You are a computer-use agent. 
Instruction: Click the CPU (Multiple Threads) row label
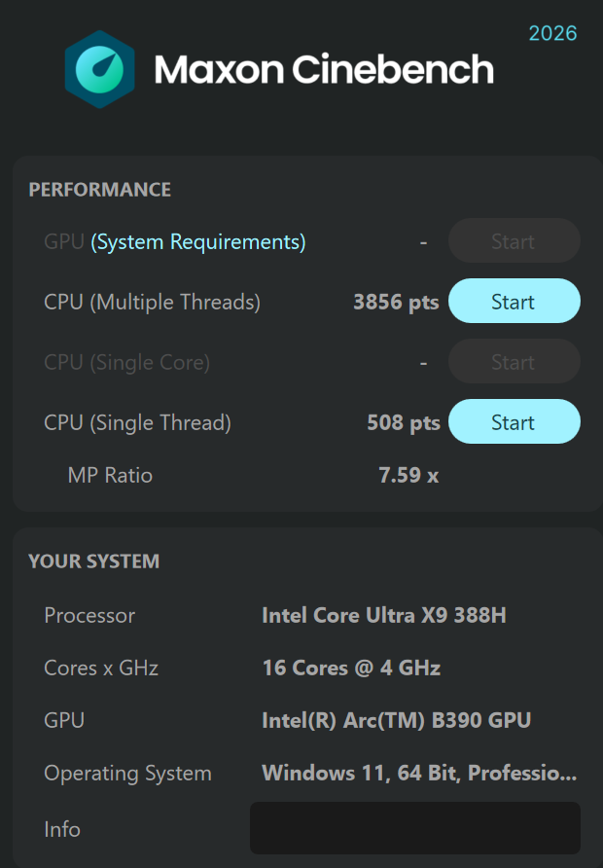pos(152,302)
